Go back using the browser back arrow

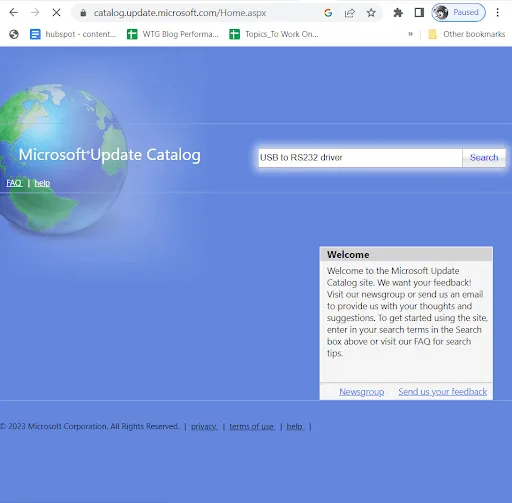[14, 13]
